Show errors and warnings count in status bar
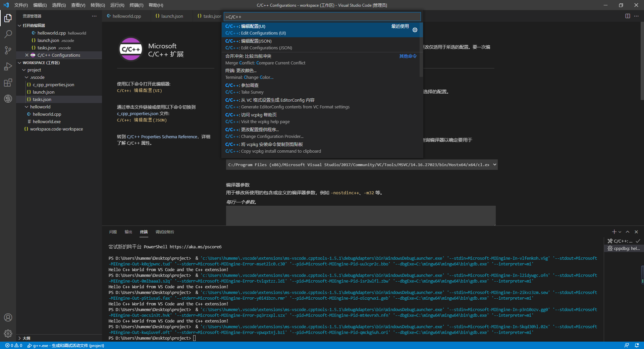 [14, 345]
